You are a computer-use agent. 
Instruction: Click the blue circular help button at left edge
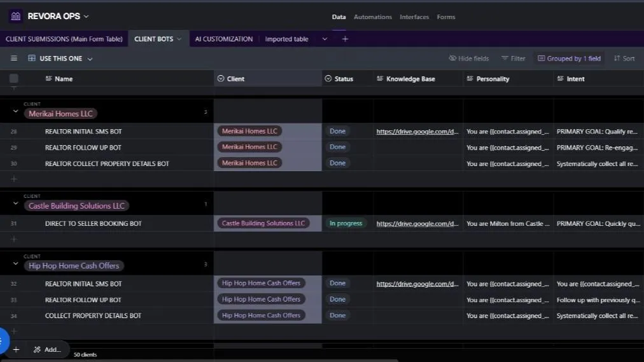(x=2, y=340)
